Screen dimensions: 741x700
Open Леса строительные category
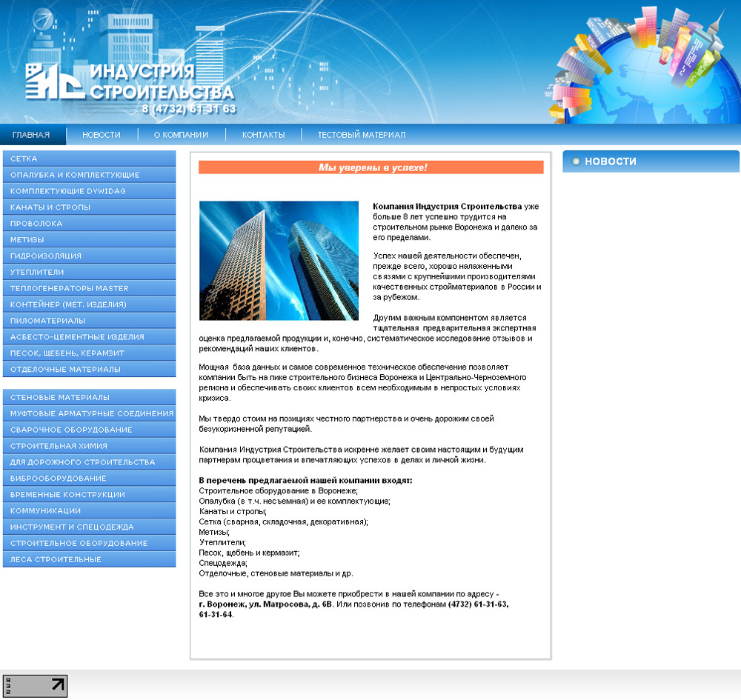90,559
